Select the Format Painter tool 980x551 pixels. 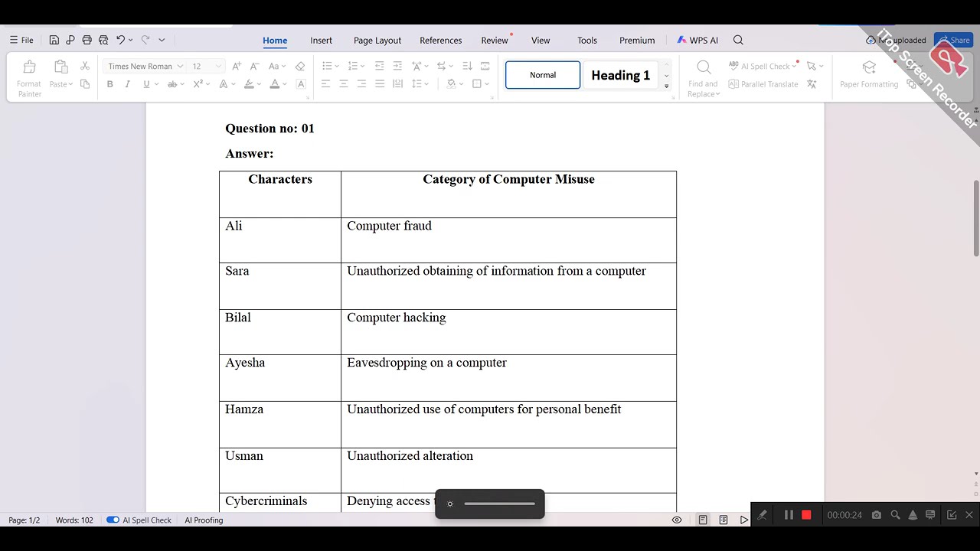tap(29, 78)
